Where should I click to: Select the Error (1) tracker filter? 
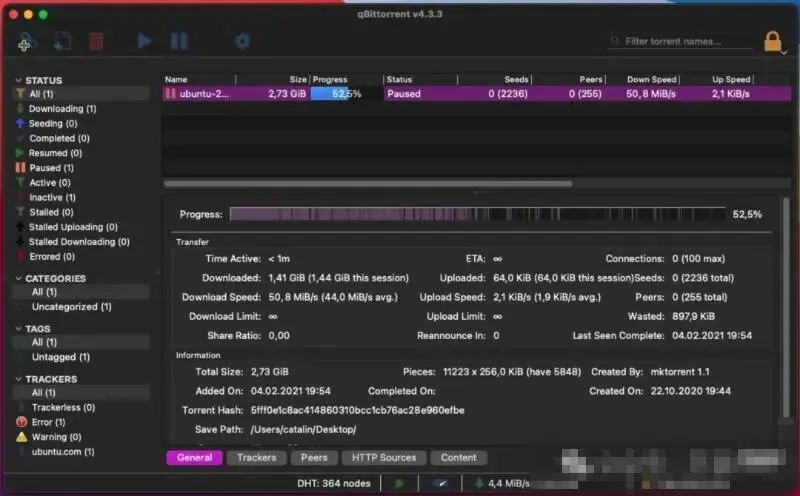[82, 422]
